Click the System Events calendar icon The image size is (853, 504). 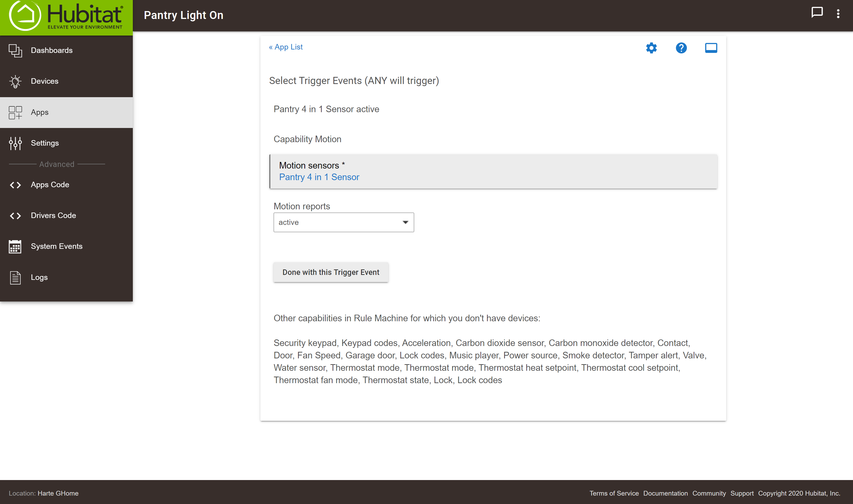(x=15, y=246)
